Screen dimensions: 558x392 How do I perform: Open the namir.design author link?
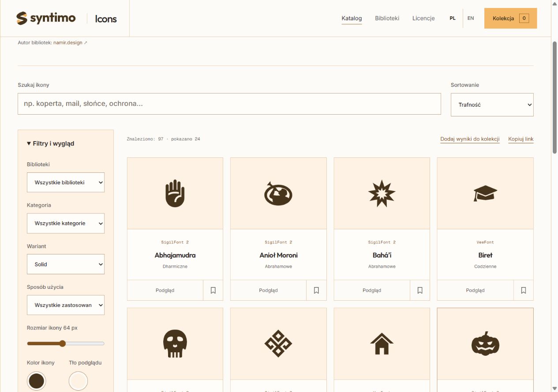pos(70,43)
